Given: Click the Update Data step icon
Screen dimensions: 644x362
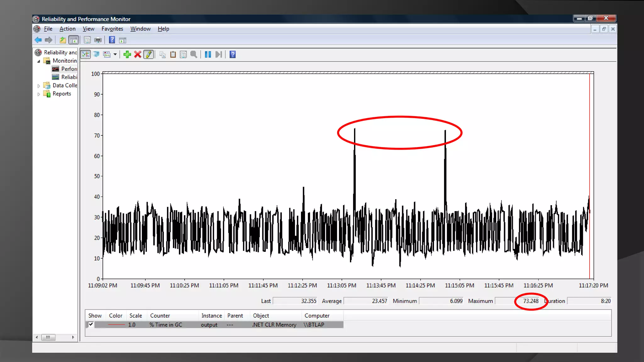Looking at the screenshot, I should pyautogui.click(x=219, y=54).
